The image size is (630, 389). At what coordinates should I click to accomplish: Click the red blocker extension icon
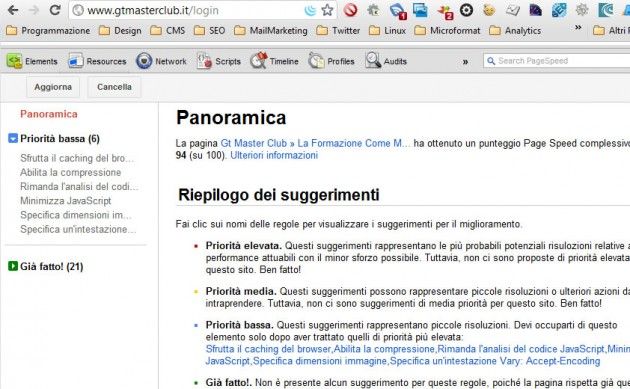pos(350,10)
